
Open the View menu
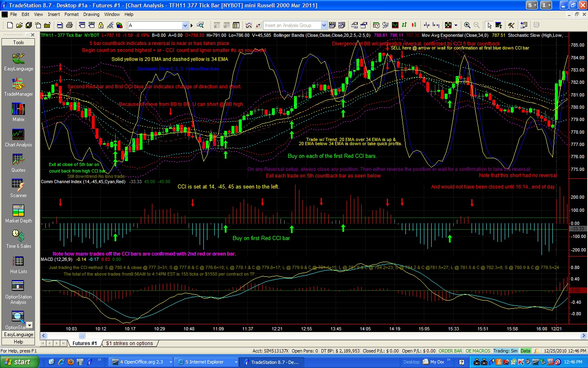[x=38, y=14]
